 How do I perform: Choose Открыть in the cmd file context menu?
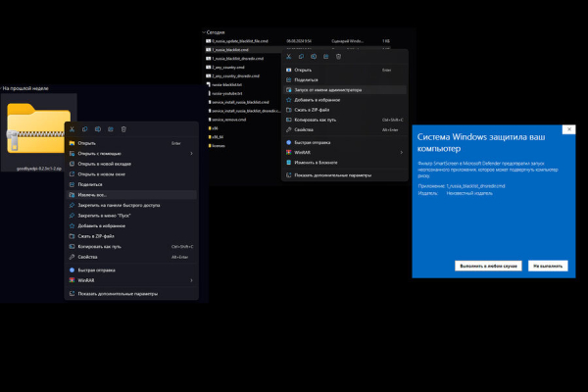(345, 70)
